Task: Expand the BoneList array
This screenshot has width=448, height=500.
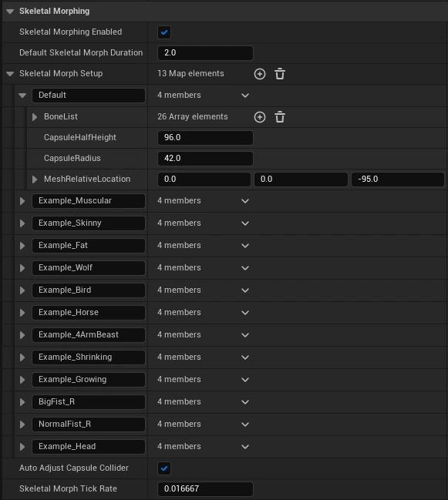Action: click(35, 117)
